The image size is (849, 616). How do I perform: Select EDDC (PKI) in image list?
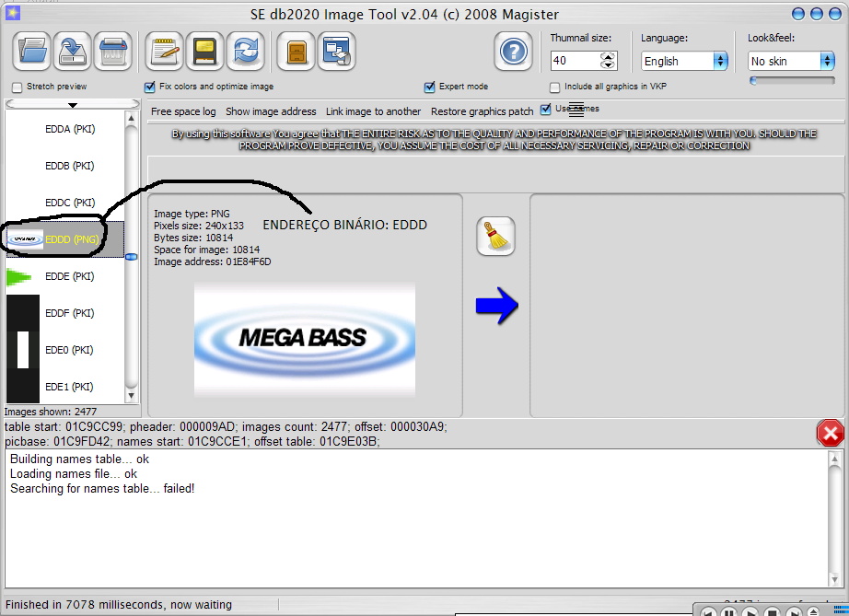65,203
